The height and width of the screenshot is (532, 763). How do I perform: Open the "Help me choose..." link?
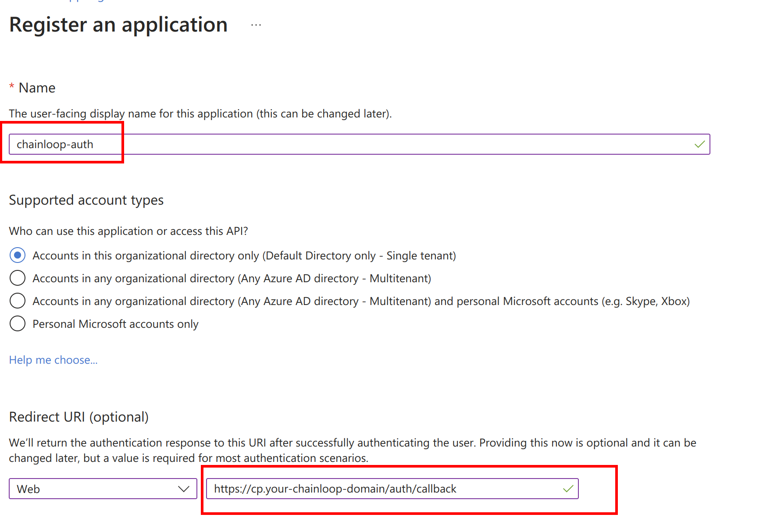tap(53, 360)
